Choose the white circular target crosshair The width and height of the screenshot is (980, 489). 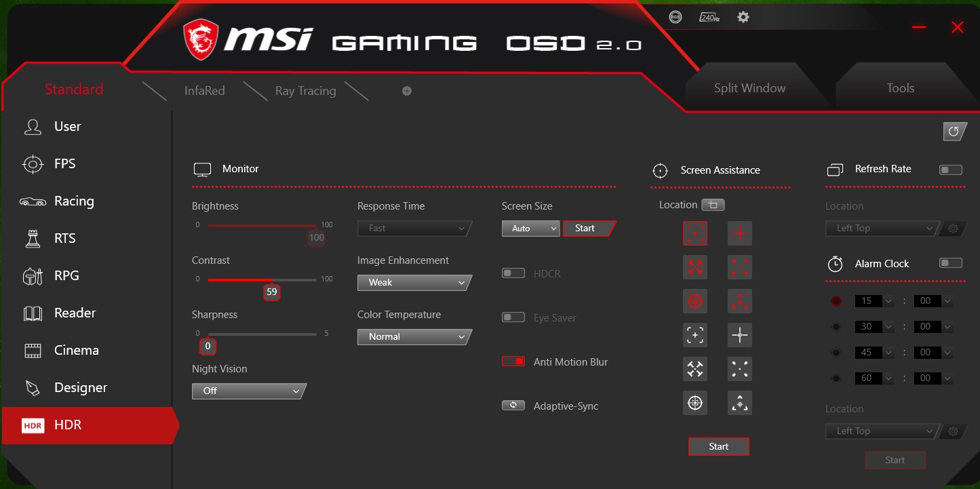694,403
